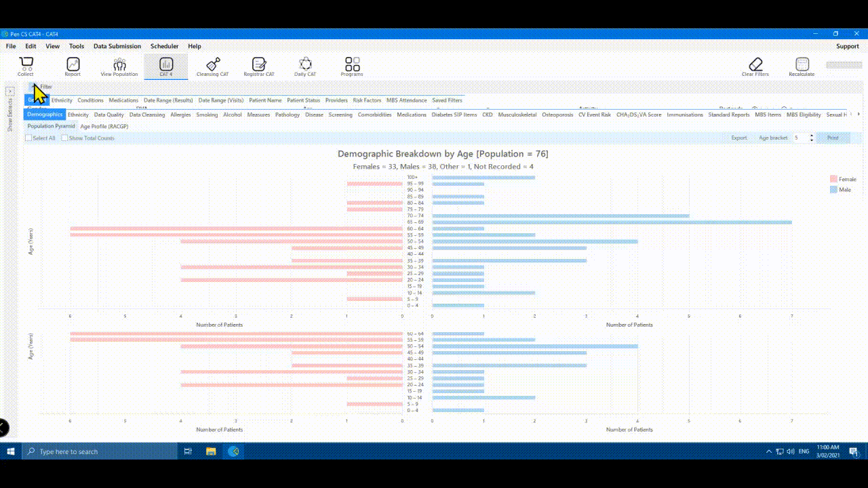Image resolution: width=868 pixels, height=488 pixels.
Task: Open the MBS Eligibility tab
Action: [804, 115]
